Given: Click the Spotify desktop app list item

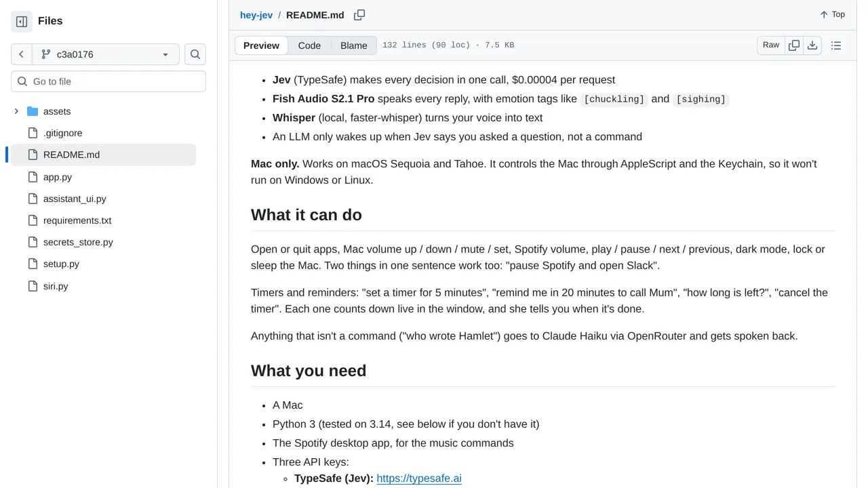Looking at the screenshot, I should coord(393,443).
